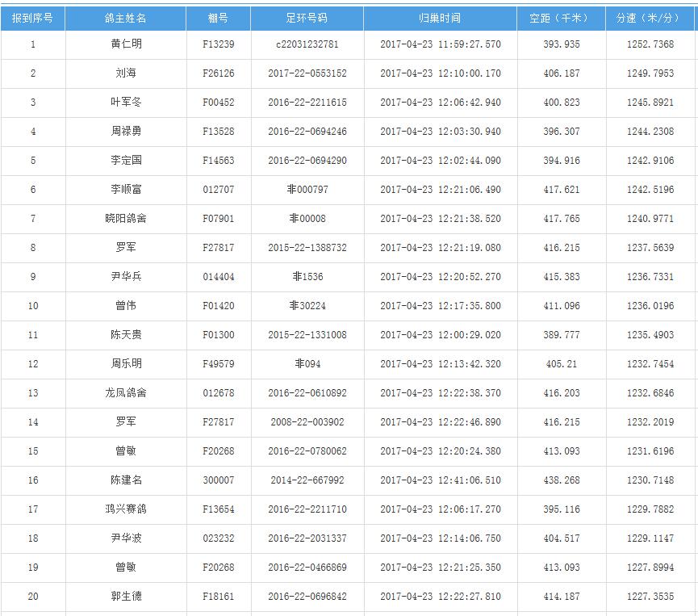Click the 报到序号 column header
698x616 pixels.
point(32,18)
